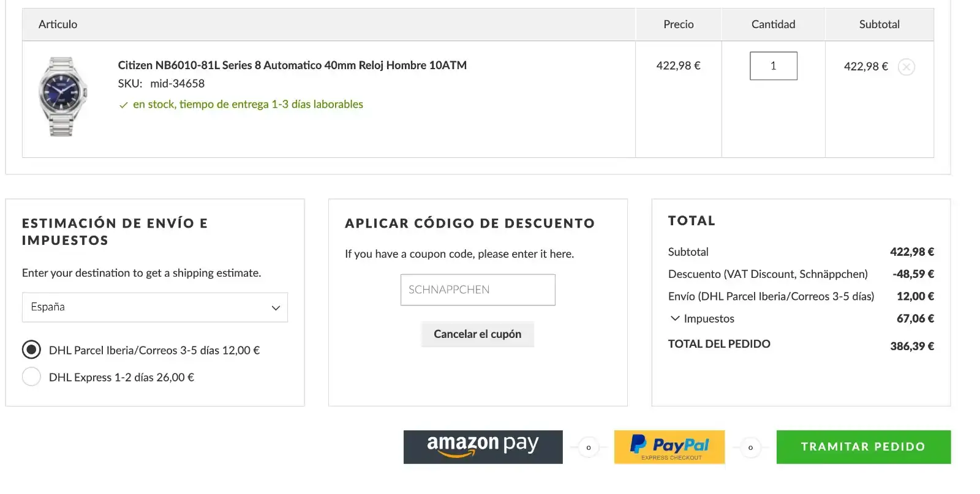
Task: Click the Subtotal column header
Action: tap(879, 24)
